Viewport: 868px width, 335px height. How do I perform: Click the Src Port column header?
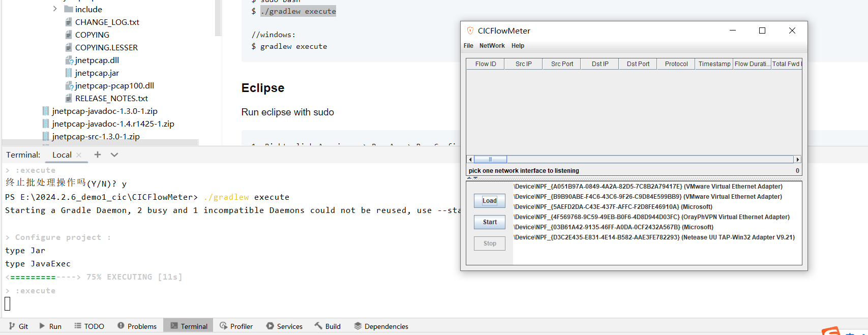(562, 64)
